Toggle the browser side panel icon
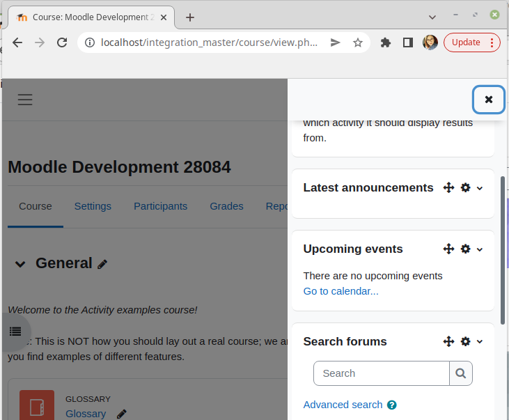509x420 pixels. (408, 42)
